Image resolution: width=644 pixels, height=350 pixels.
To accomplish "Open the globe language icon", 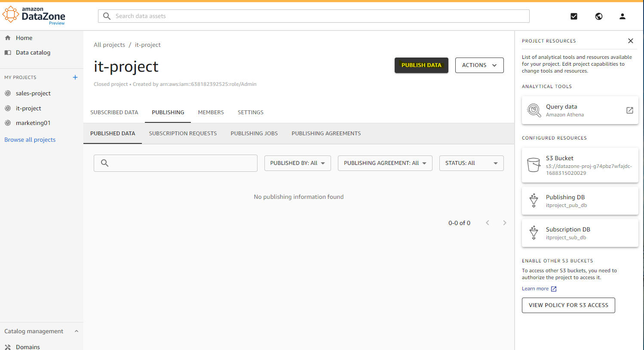I will [599, 16].
